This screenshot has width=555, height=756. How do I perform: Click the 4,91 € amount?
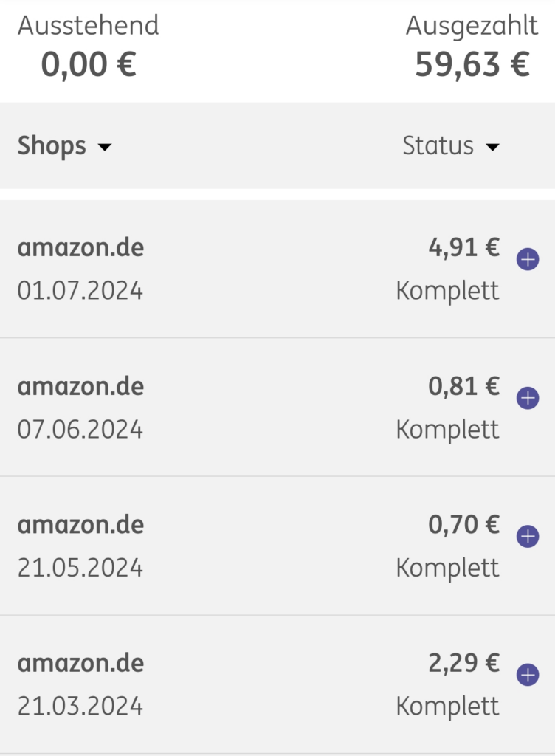point(464,247)
